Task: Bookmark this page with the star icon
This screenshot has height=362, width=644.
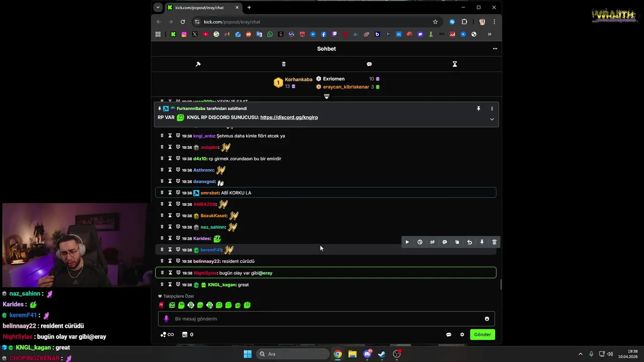Action: tap(435, 22)
